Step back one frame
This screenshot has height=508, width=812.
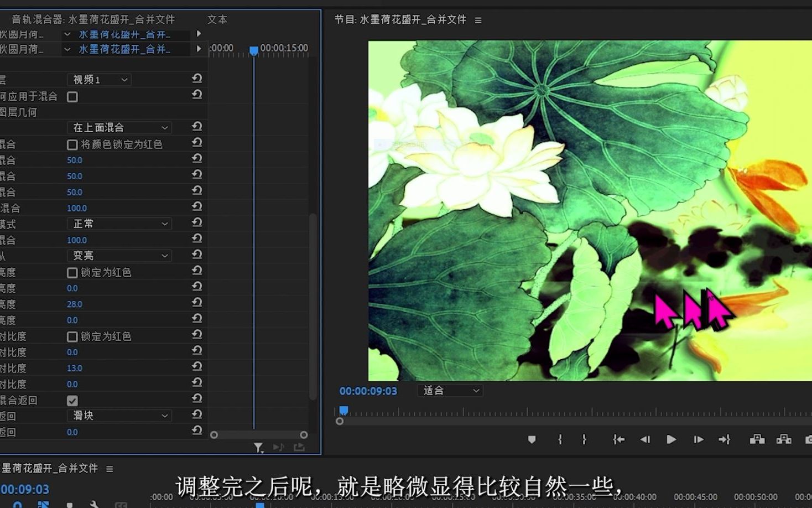645,439
